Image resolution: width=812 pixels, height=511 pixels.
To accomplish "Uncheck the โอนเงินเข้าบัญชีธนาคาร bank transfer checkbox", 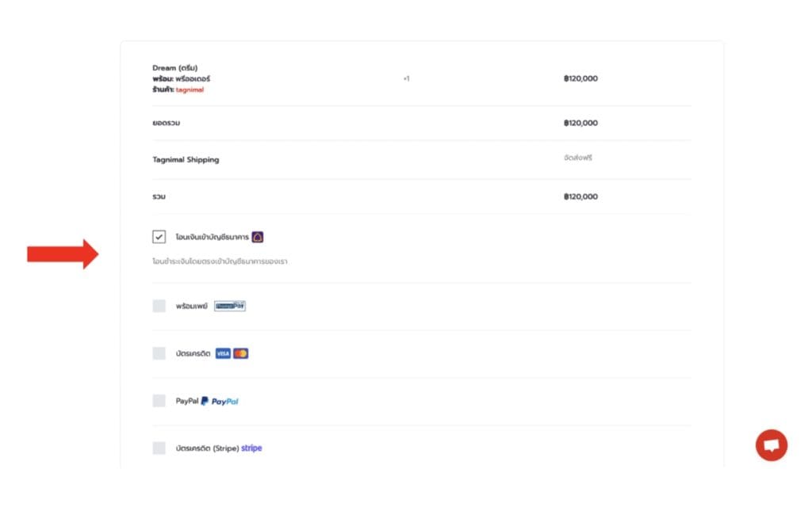I will (x=159, y=237).
